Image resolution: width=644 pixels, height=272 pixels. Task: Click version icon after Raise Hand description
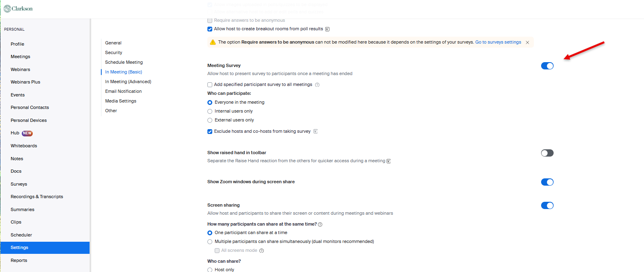389,161
